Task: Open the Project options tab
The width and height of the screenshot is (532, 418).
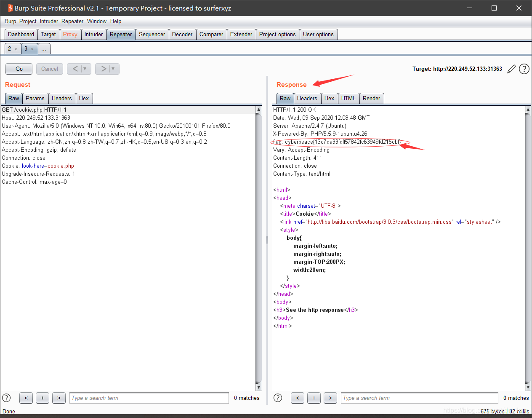Action: pos(277,35)
